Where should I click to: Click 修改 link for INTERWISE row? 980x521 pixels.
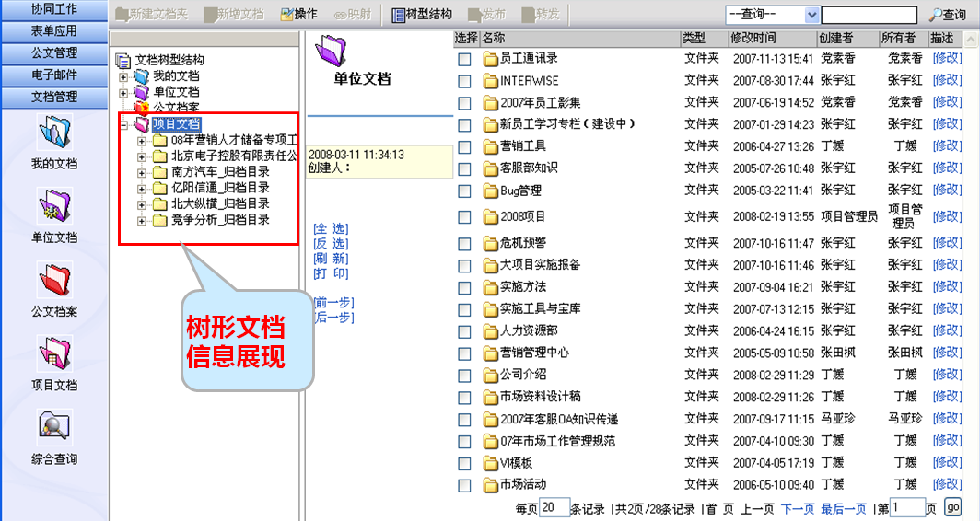coord(947,80)
